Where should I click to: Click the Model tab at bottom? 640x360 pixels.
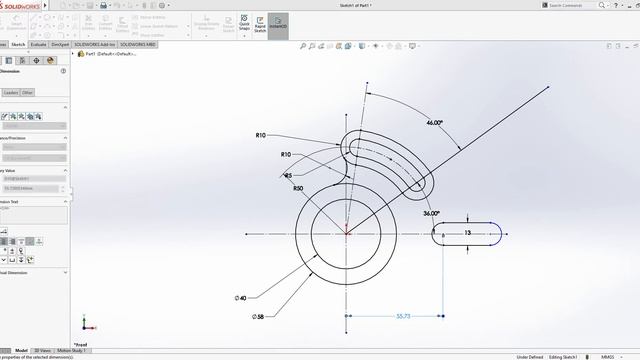[21, 351]
